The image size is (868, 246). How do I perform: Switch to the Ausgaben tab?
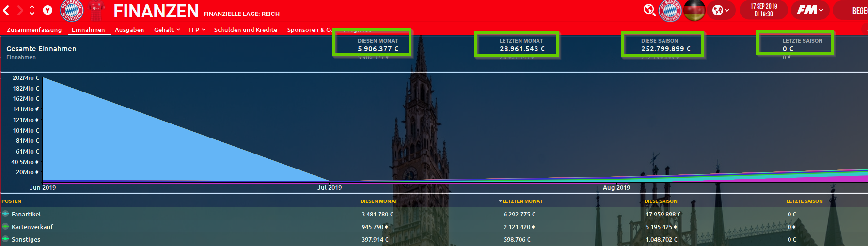pos(129,30)
